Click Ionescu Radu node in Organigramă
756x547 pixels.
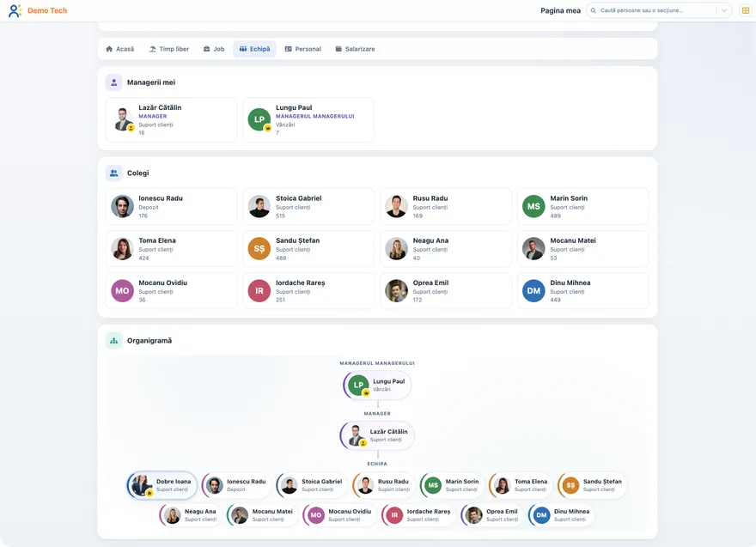[236, 485]
